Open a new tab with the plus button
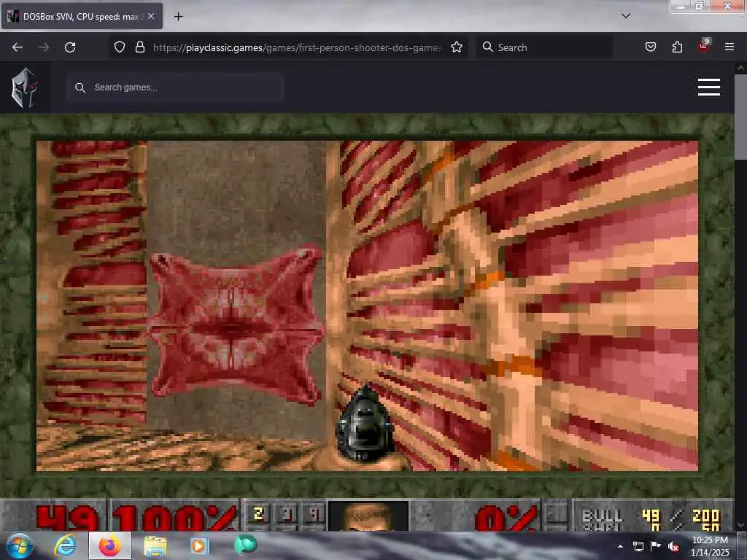747x560 pixels. pos(179,17)
